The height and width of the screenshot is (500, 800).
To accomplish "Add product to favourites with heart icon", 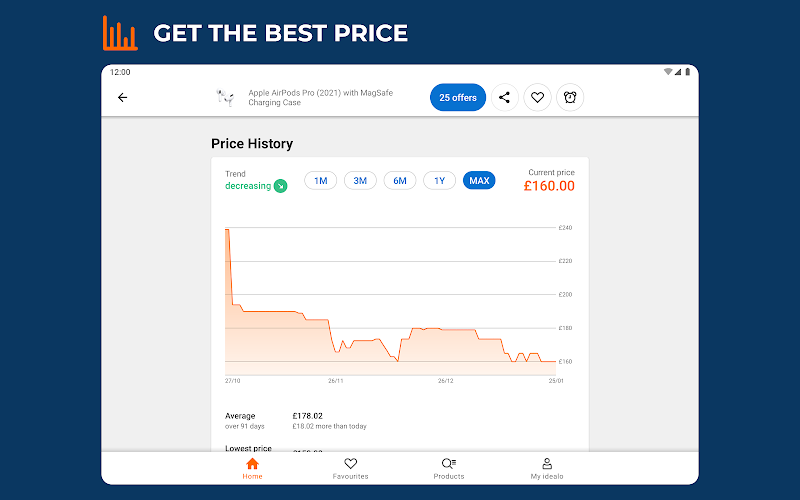I will click(x=537, y=98).
